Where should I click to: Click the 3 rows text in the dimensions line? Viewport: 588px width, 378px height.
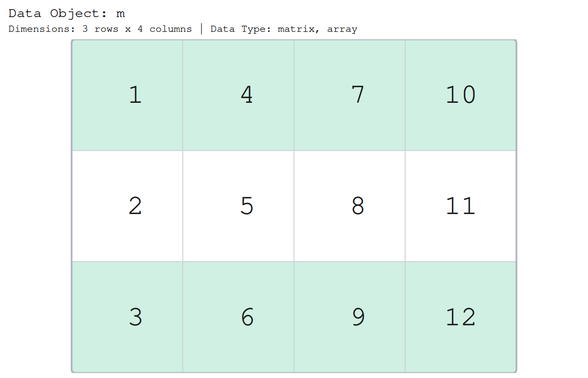pos(100,29)
